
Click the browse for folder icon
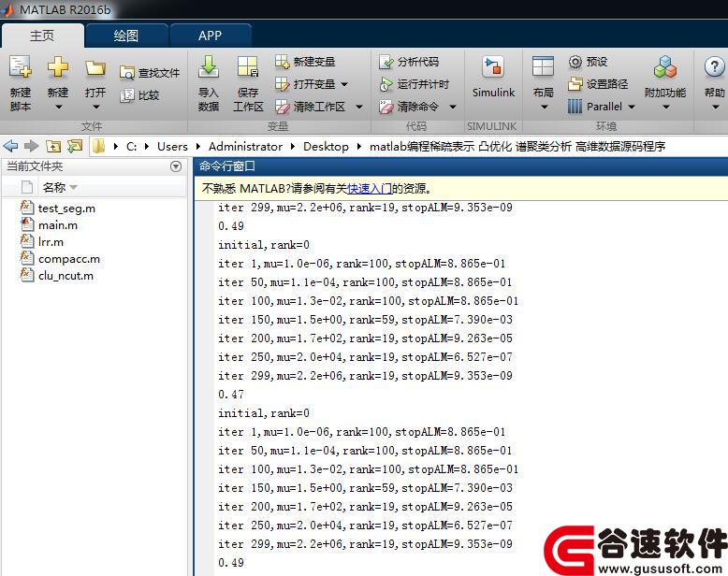(75, 147)
